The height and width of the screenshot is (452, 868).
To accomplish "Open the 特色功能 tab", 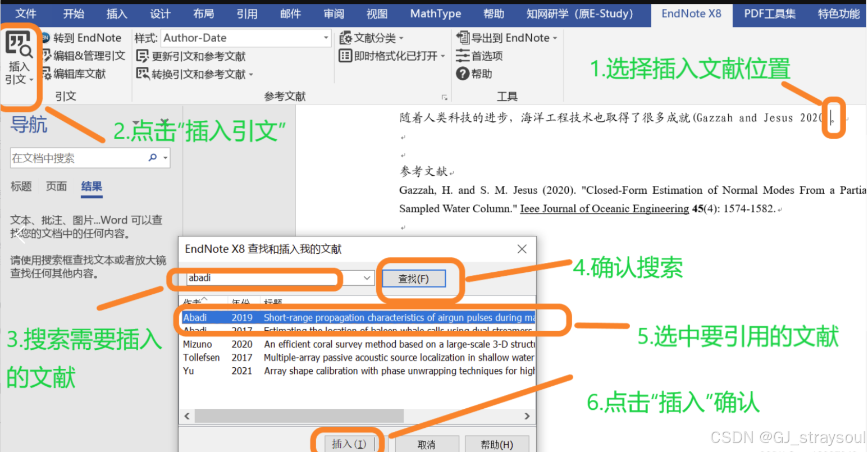I will [839, 14].
